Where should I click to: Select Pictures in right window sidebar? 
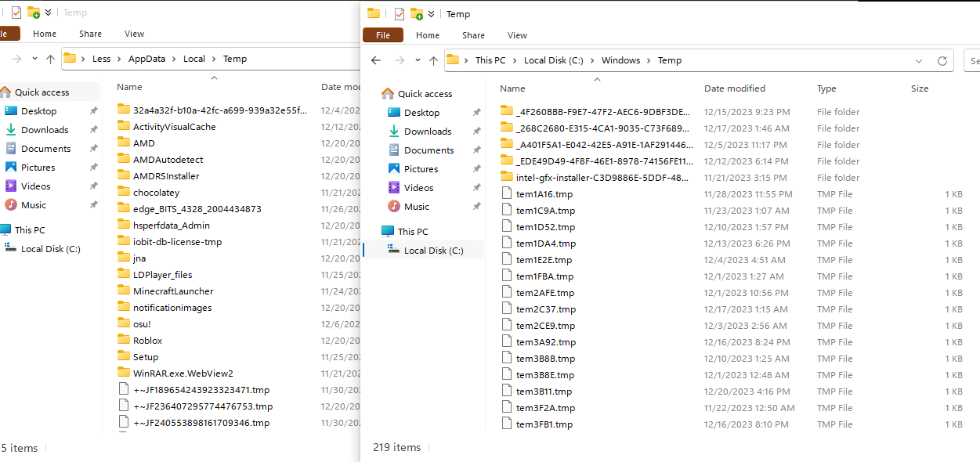[x=421, y=169]
